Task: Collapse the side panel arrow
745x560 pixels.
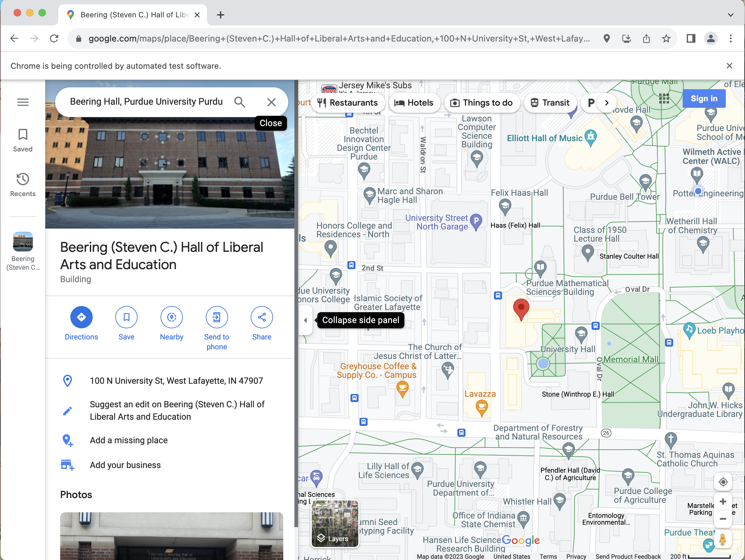Action: [x=305, y=320]
